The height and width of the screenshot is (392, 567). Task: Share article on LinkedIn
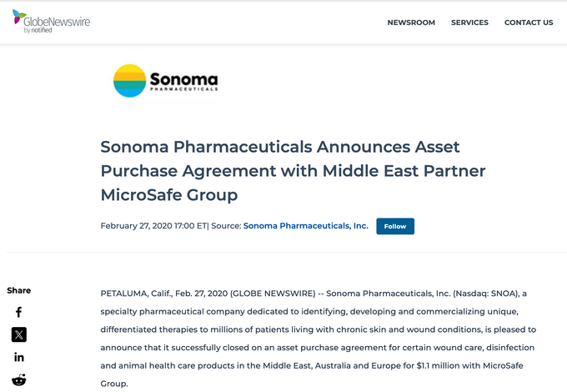[18, 357]
